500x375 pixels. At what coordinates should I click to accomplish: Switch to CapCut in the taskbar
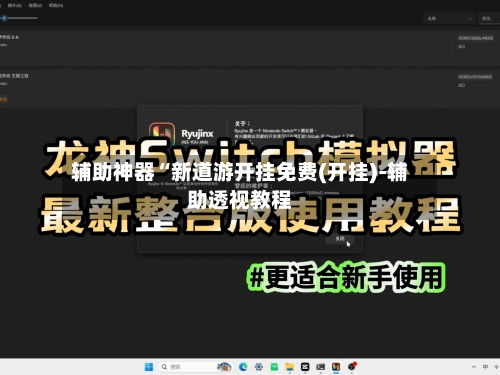point(305,367)
